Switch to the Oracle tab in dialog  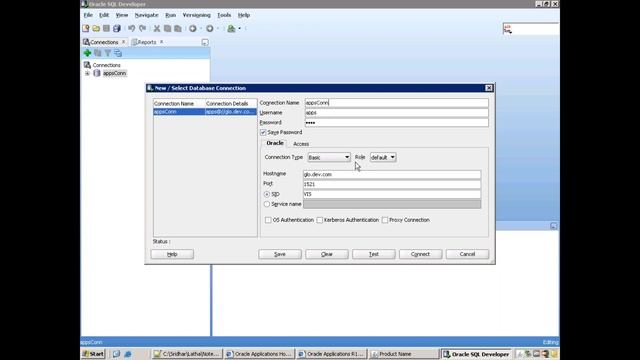pos(275,143)
